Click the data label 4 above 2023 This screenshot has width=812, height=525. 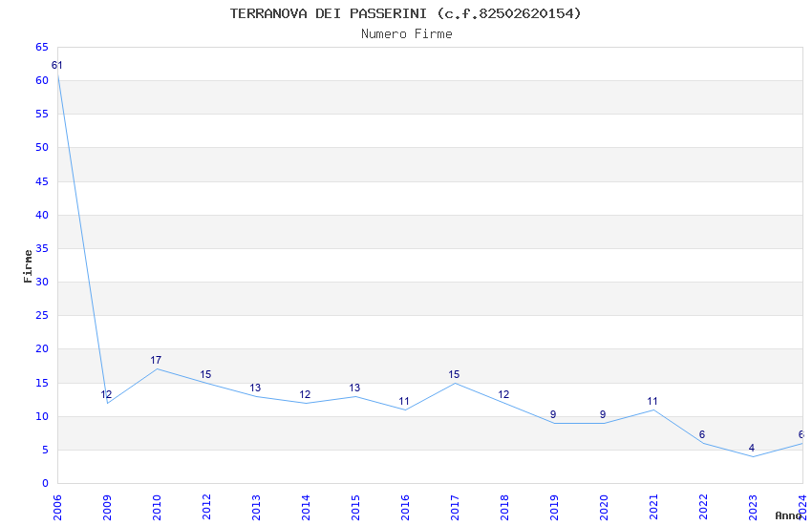[752, 449]
